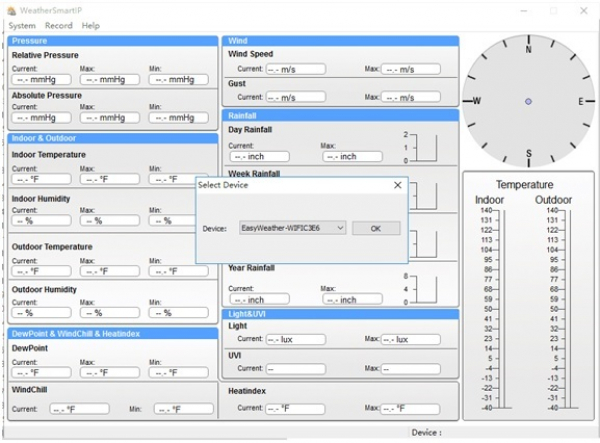Open the Help menu

(91, 26)
